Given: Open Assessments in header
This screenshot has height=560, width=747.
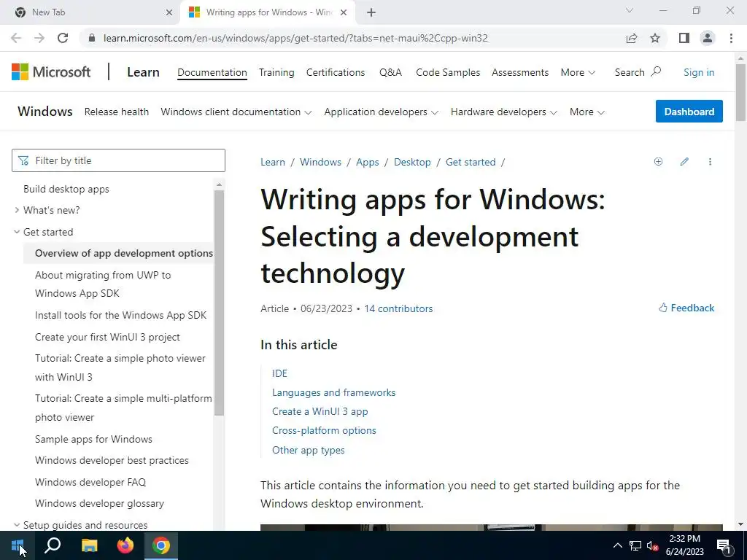Looking at the screenshot, I should click(x=520, y=72).
